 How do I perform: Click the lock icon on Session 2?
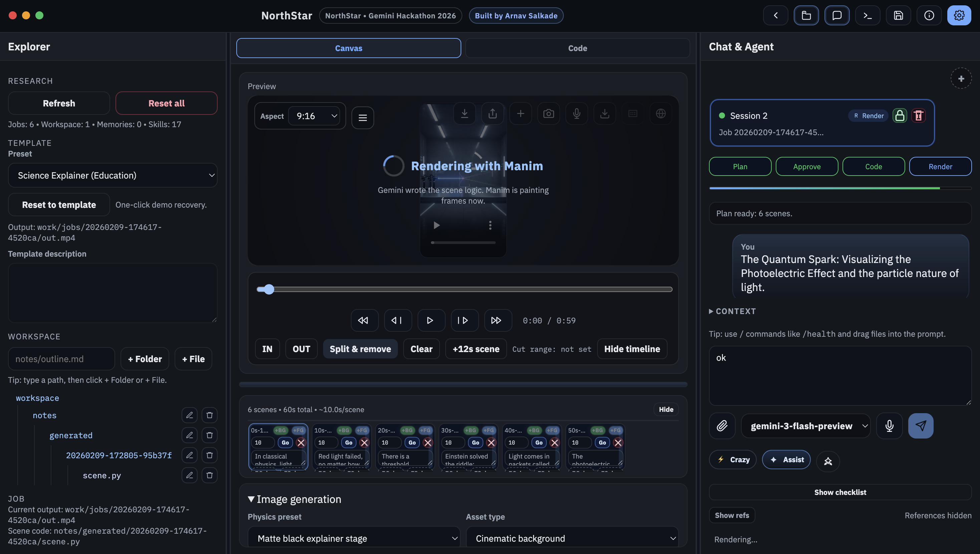click(900, 116)
